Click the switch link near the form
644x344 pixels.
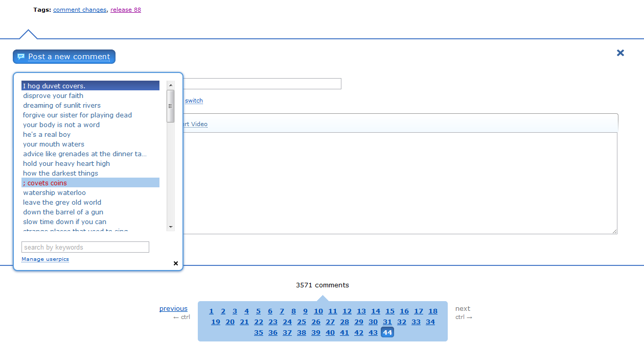[194, 101]
